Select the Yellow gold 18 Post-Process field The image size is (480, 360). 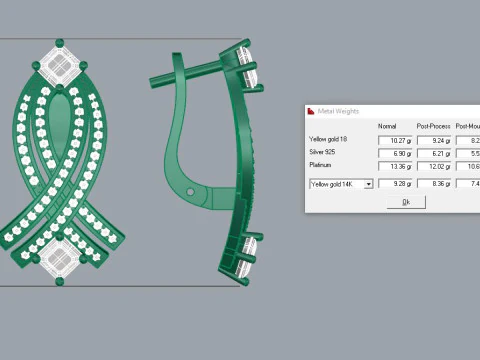click(434, 140)
